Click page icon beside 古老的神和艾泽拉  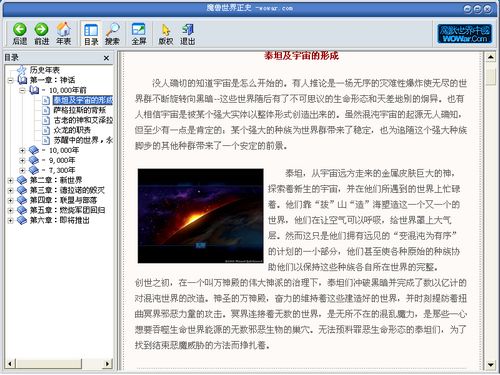tap(46, 120)
